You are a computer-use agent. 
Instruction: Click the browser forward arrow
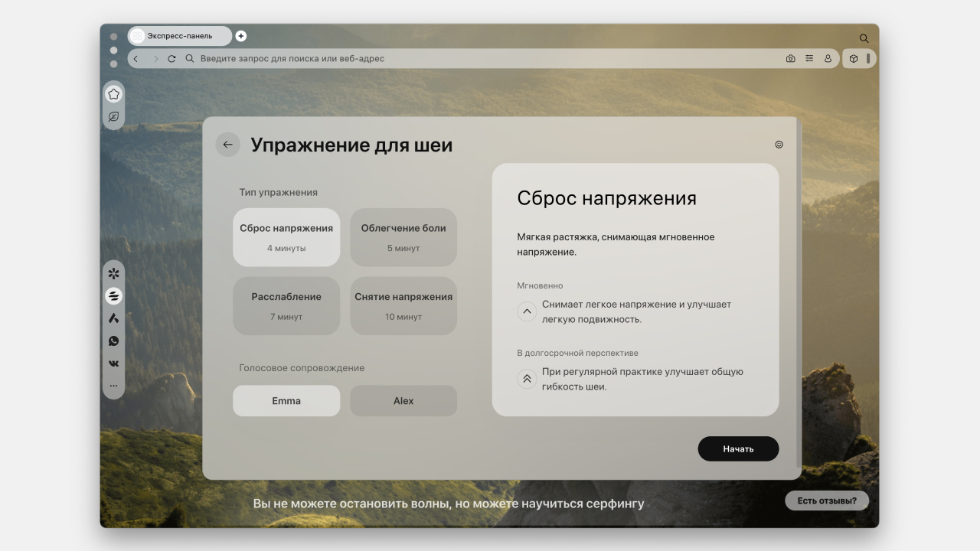point(155,59)
